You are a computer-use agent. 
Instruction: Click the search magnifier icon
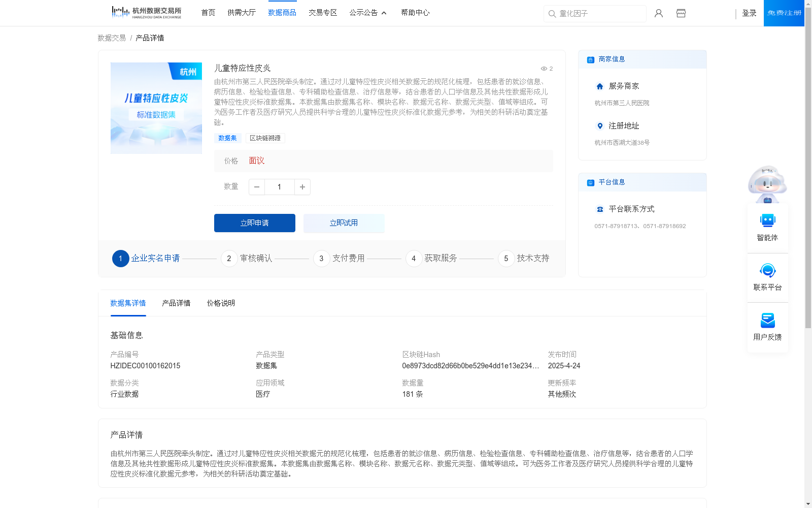pos(552,14)
